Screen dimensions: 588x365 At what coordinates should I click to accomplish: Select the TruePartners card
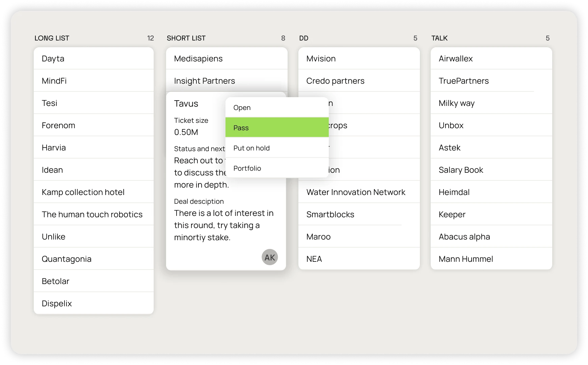pos(491,81)
